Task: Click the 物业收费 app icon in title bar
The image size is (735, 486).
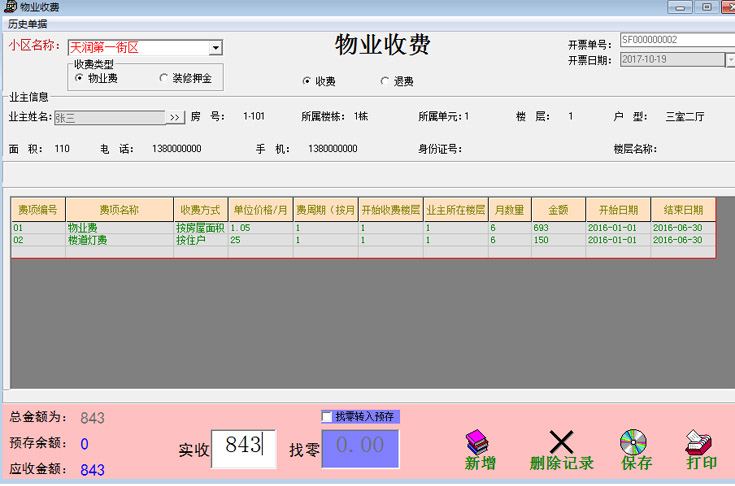Action: pos(10,7)
